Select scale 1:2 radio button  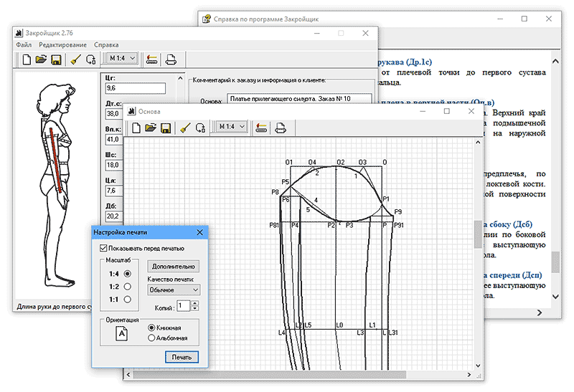point(128,287)
